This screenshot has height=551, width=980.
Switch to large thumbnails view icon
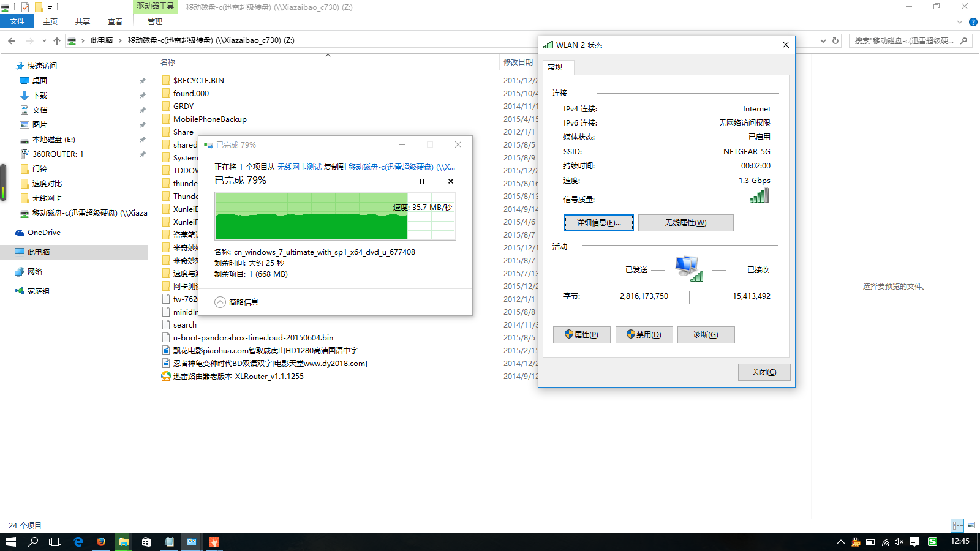[971, 525]
